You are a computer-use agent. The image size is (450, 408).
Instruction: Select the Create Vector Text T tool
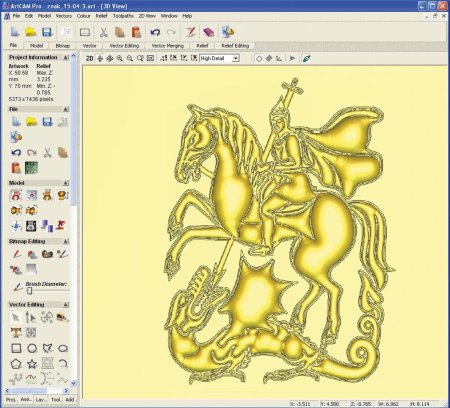coord(16,332)
